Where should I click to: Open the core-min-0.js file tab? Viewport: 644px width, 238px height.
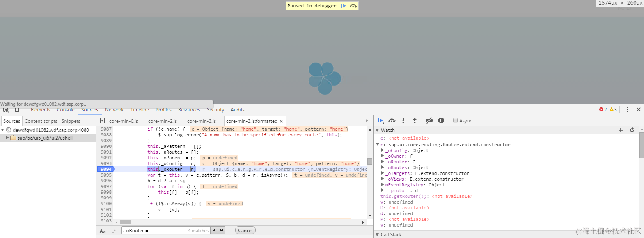coord(124,121)
